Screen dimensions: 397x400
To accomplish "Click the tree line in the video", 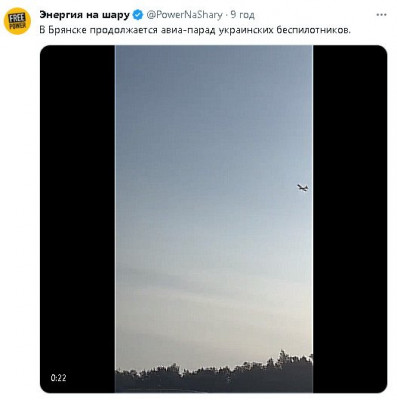I will (x=214, y=376).
